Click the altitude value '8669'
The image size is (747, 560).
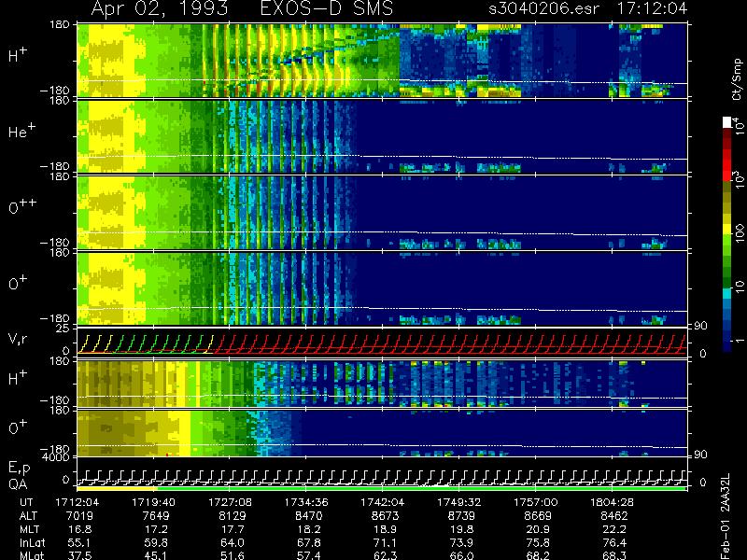pyautogui.click(x=538, y=516)
